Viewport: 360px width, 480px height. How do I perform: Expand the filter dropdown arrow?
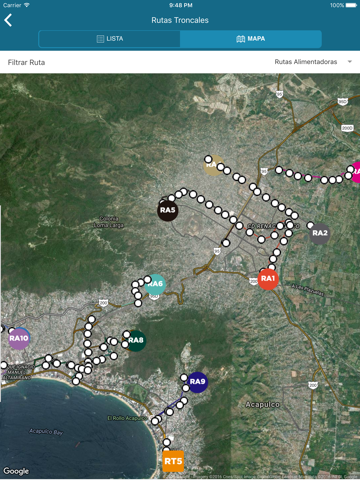[350, 62]
